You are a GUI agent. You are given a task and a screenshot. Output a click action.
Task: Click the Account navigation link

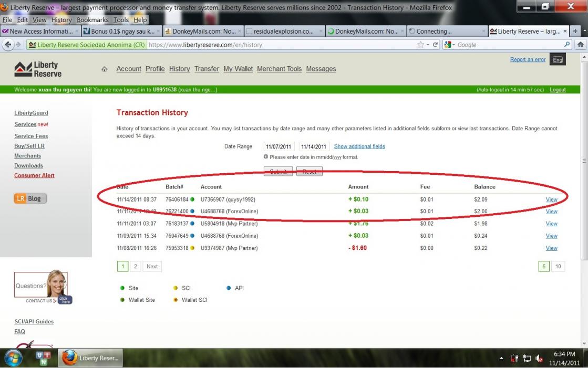click(129, 69)
